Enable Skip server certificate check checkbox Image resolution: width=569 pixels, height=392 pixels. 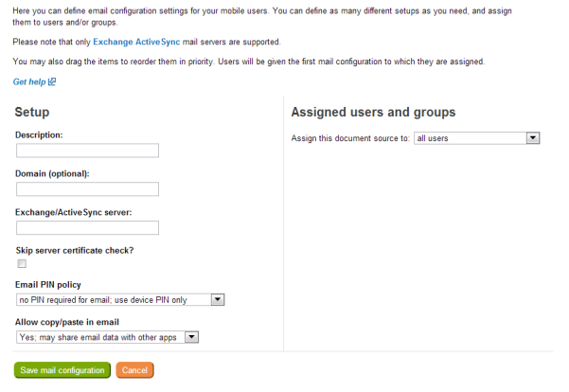(x=22, y=264)
